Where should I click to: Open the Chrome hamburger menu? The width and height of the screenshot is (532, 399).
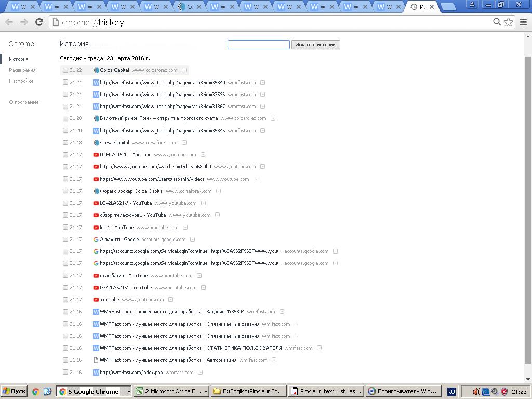coord(524,22)
